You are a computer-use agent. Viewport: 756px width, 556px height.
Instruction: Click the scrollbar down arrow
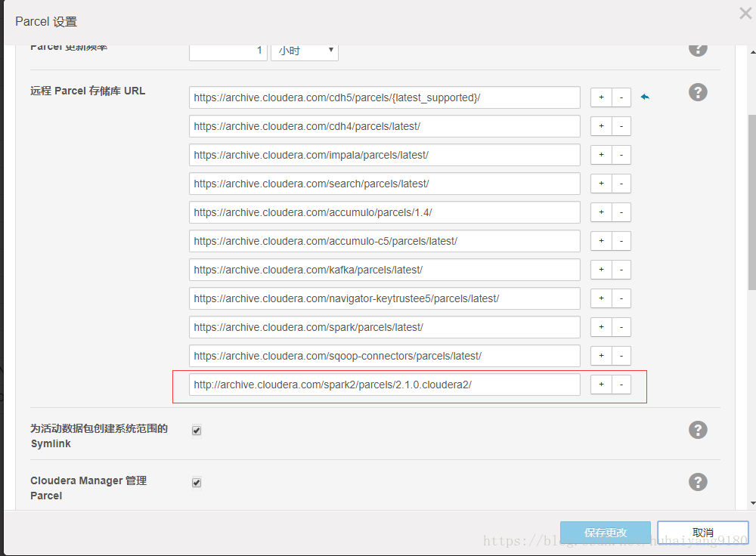point(753,503)
